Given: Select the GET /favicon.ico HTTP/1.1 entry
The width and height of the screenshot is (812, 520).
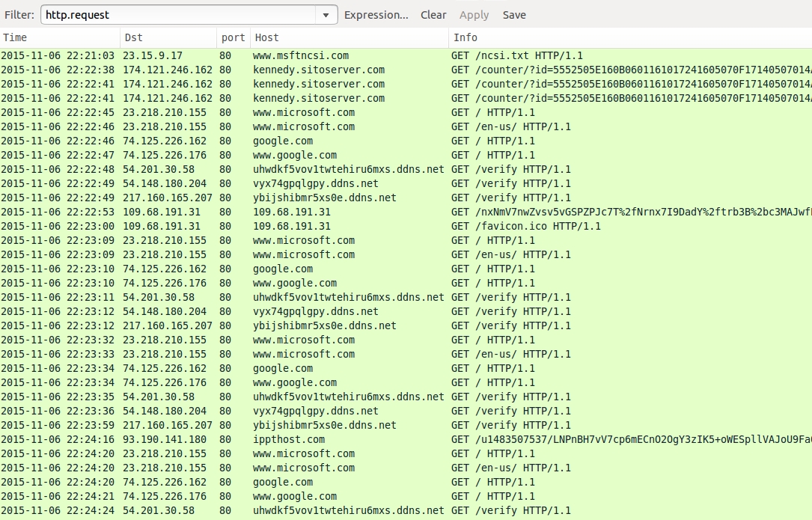Looking at the screenshot, I should click(x=525, y=227).
